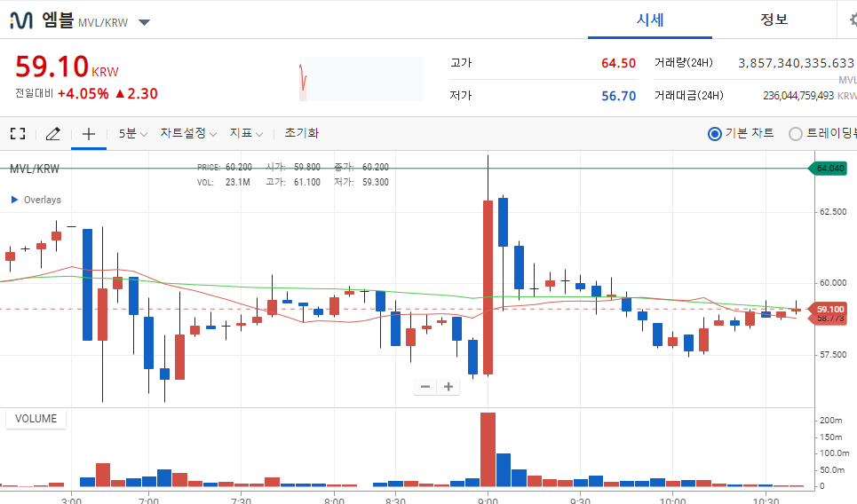Click the 59.100 current price tag
The height and width of the screenshot is (504, 857).
tap(829, 309)
